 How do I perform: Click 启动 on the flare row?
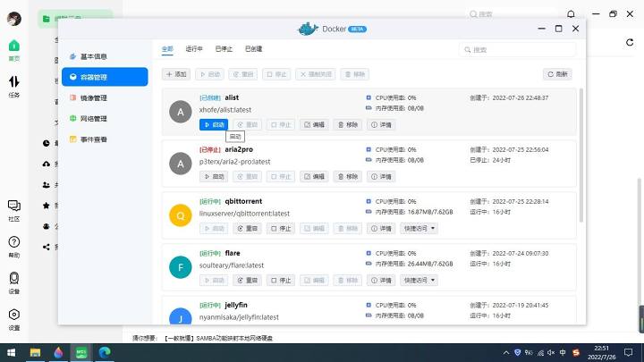[x=214, y=281]
